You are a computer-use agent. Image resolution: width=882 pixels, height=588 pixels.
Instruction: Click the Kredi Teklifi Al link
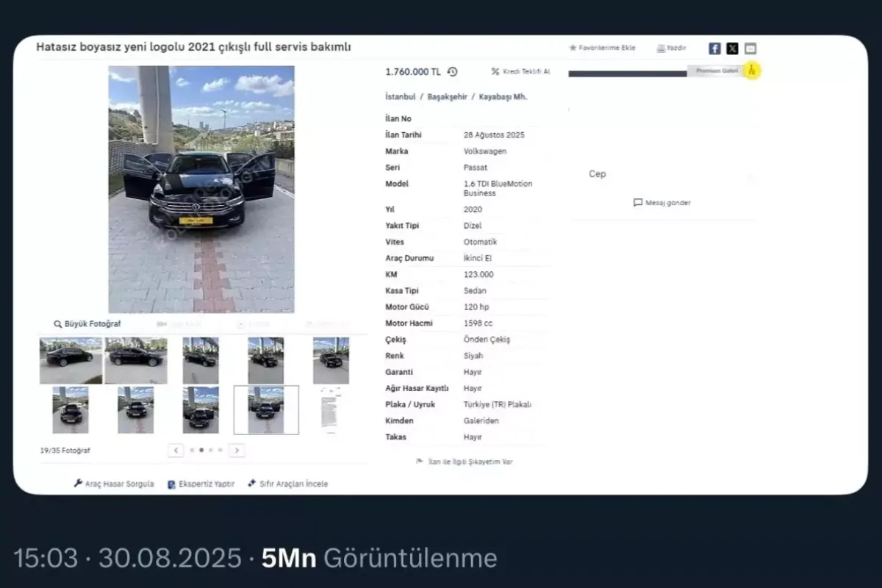pyautogui.click(x=526, y=71)
